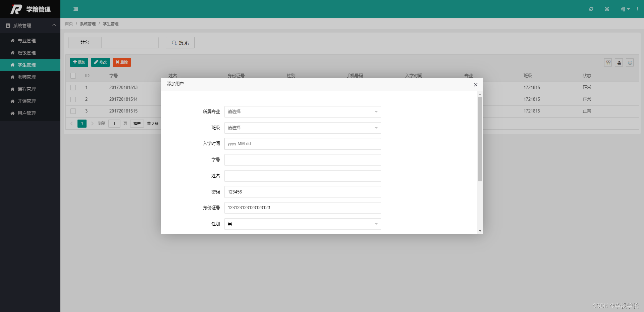The height and width of the screenshot is (312, 644).
Task: Click the 搜索 button
Action: [180, 43]
